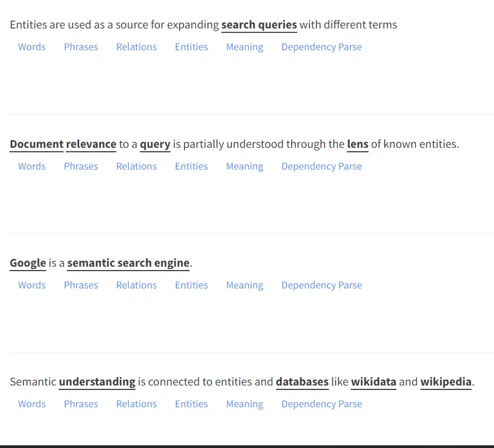
Task: Open Entities tab under the wikidata sentence
Action: (191, 404)
